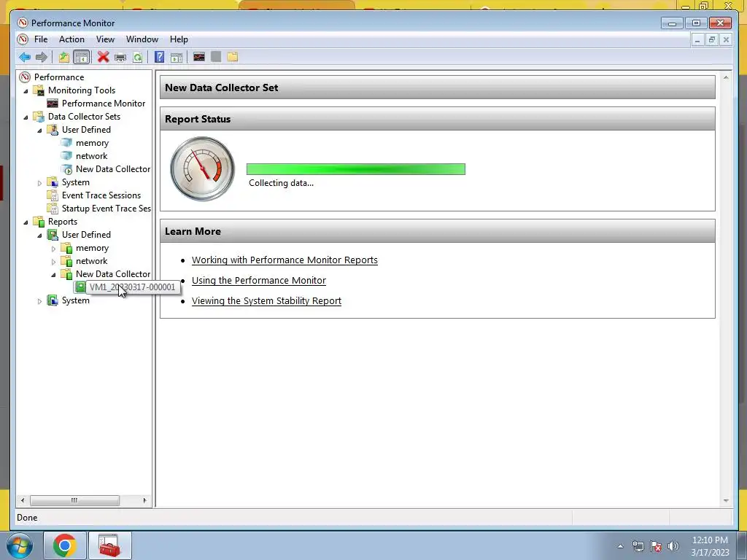Viewport: 747px width, 560px height.
Task: Open the File menu
Action: coord(41,39)
